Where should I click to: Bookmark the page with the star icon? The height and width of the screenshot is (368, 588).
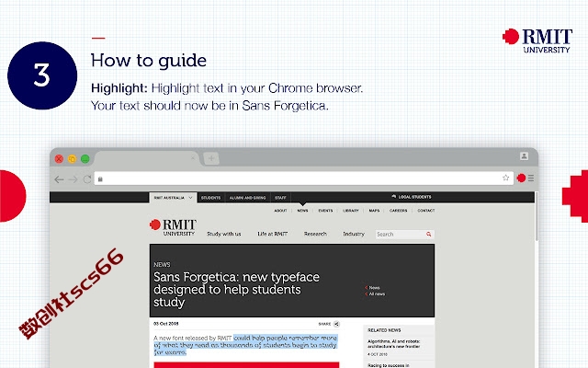pos(505,178)
